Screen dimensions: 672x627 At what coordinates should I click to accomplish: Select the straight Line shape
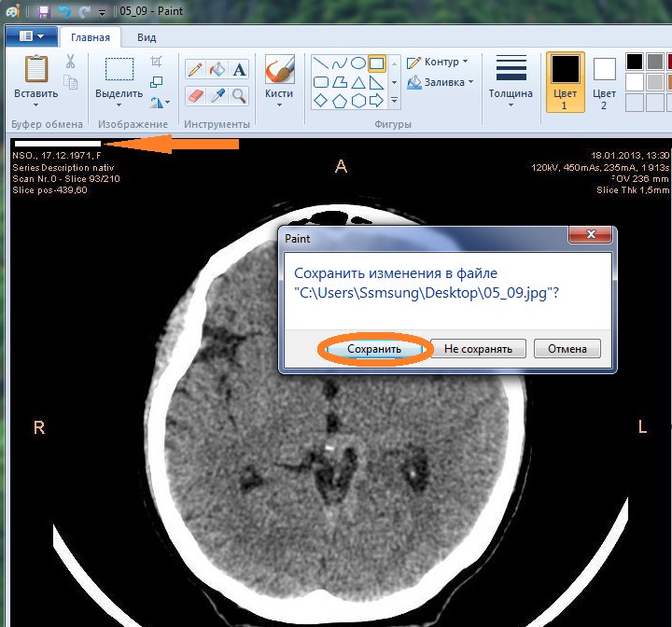320,63
